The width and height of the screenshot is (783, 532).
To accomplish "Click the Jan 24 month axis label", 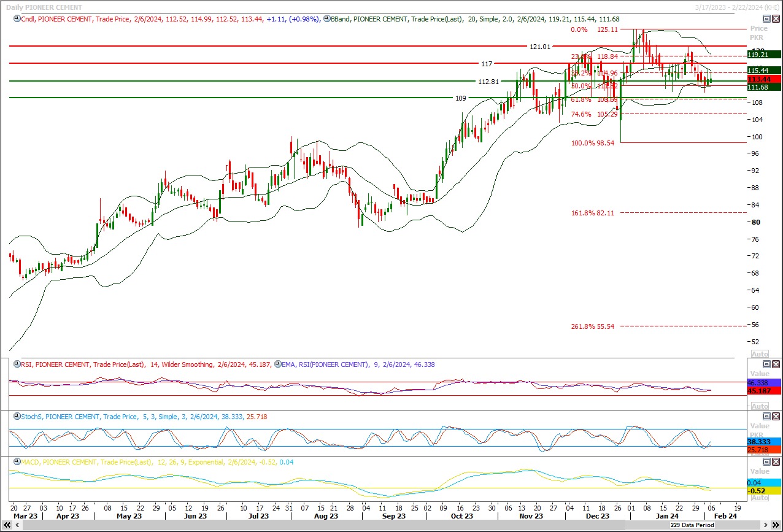I will click(666, 516).
